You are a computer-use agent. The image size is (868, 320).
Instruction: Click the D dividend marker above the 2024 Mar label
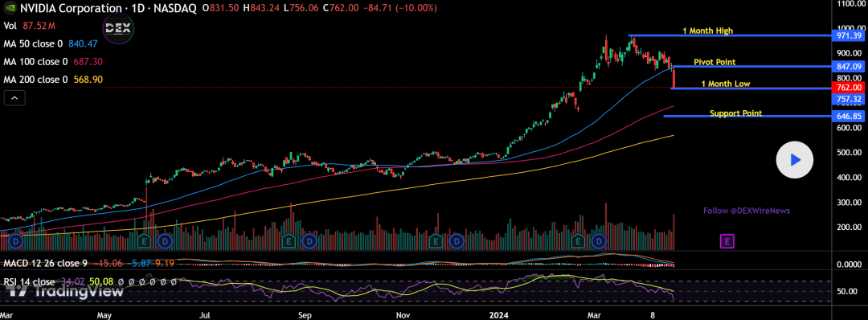point(599,241)
